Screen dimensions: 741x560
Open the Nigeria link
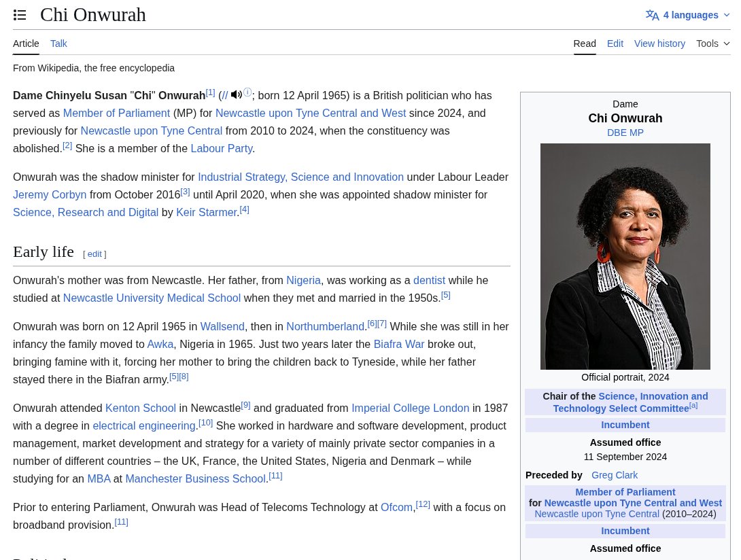pos(303,280)
